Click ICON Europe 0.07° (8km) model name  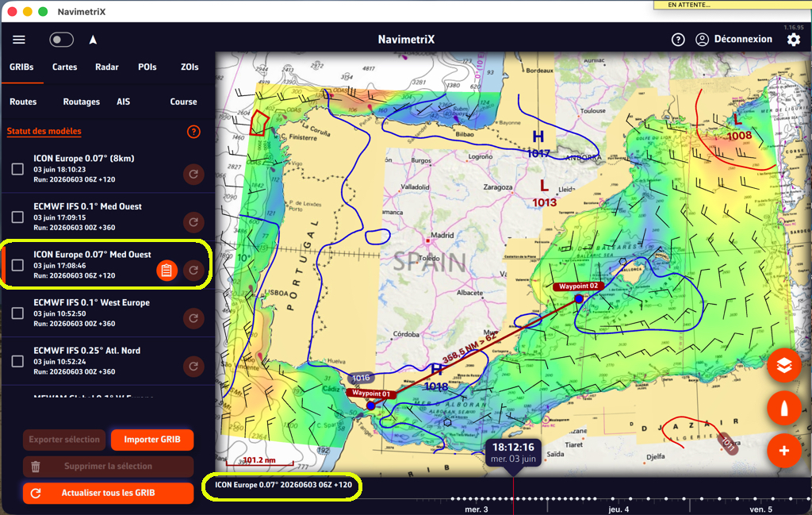(x=84, y=159)
